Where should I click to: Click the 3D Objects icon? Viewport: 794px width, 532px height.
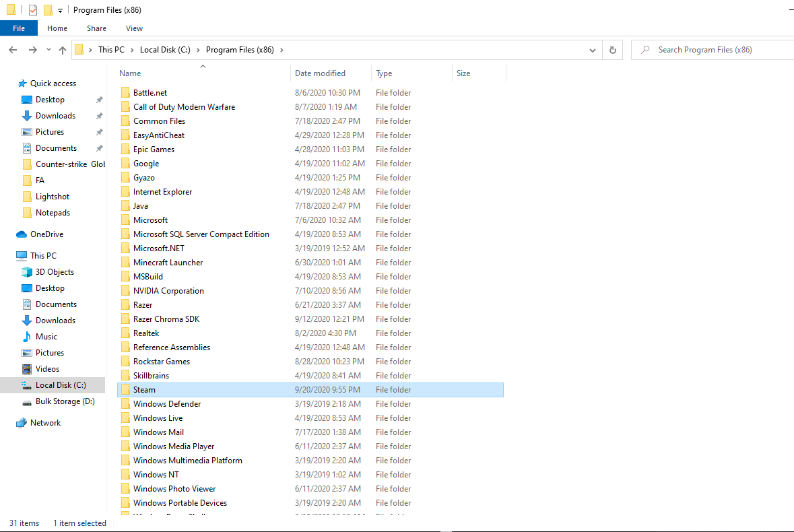click(x=27, y=272)
